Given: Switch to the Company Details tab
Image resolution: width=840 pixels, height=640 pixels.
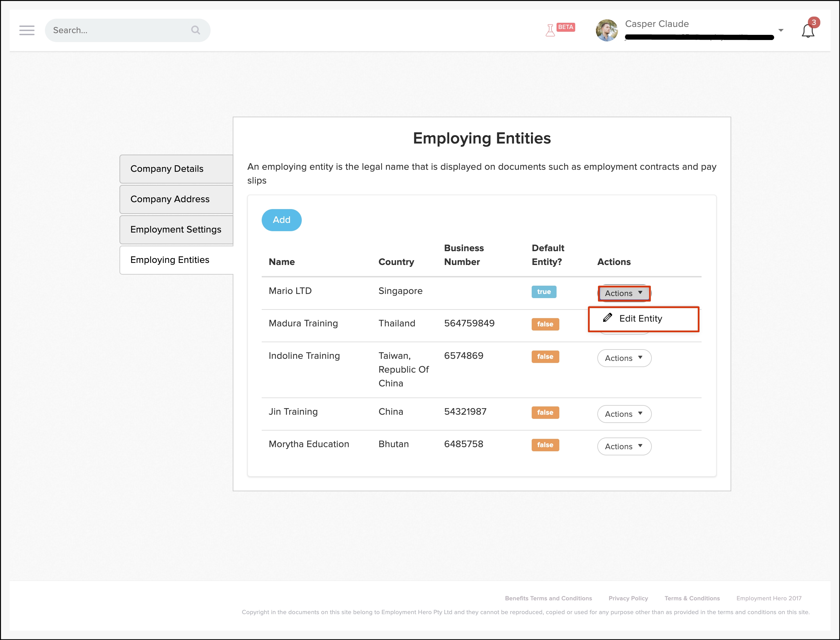Looking at the screenshot, I should 176,169.
